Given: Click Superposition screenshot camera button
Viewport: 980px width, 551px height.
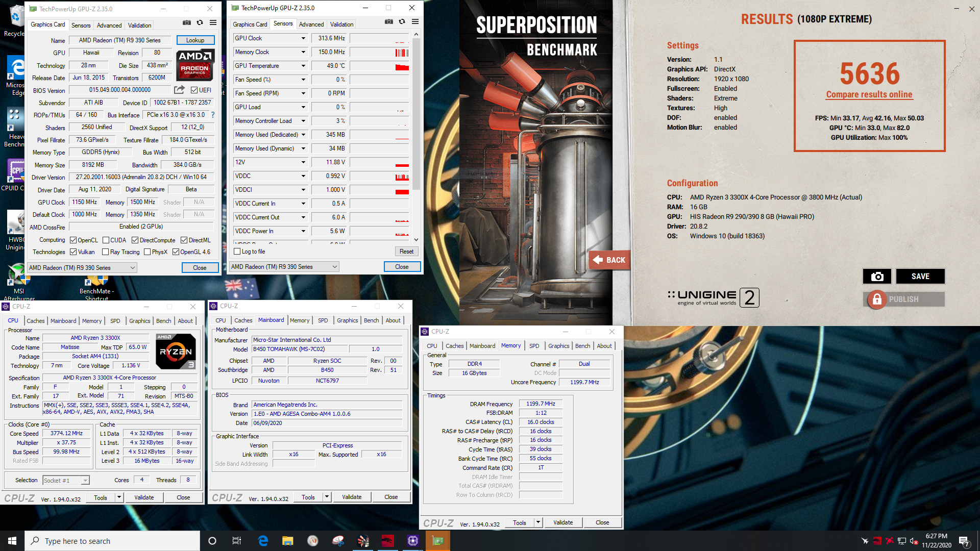Looking at the screenshot, I should tap(877, 276).
